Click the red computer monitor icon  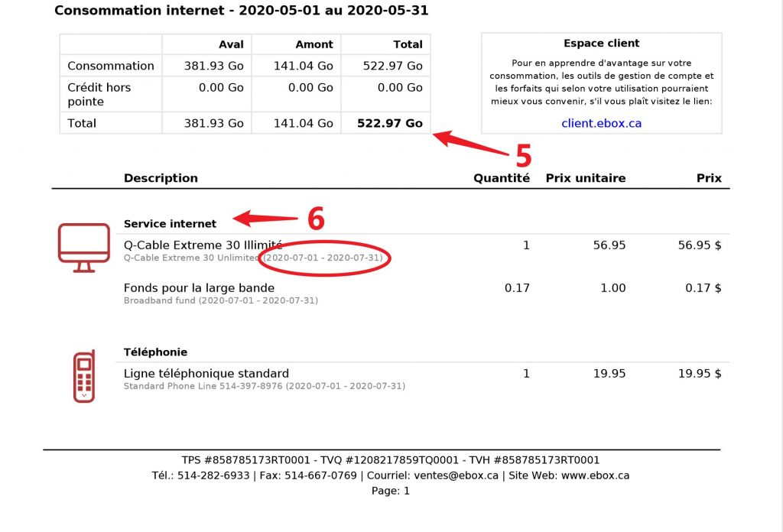(x=83, y=247)
